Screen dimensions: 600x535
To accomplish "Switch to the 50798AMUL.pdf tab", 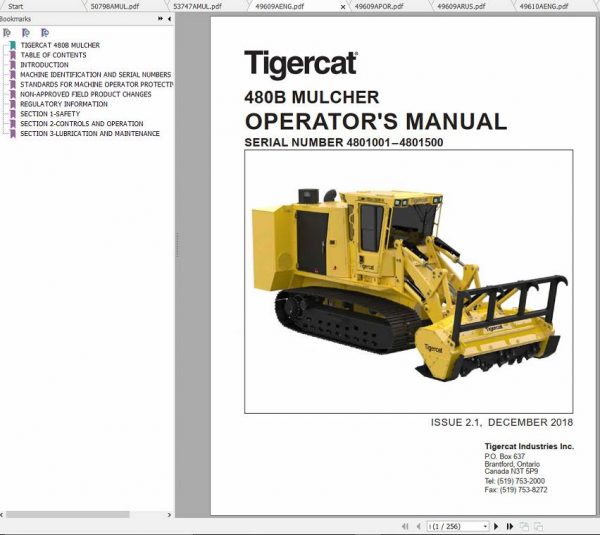I will pos(115,6).
